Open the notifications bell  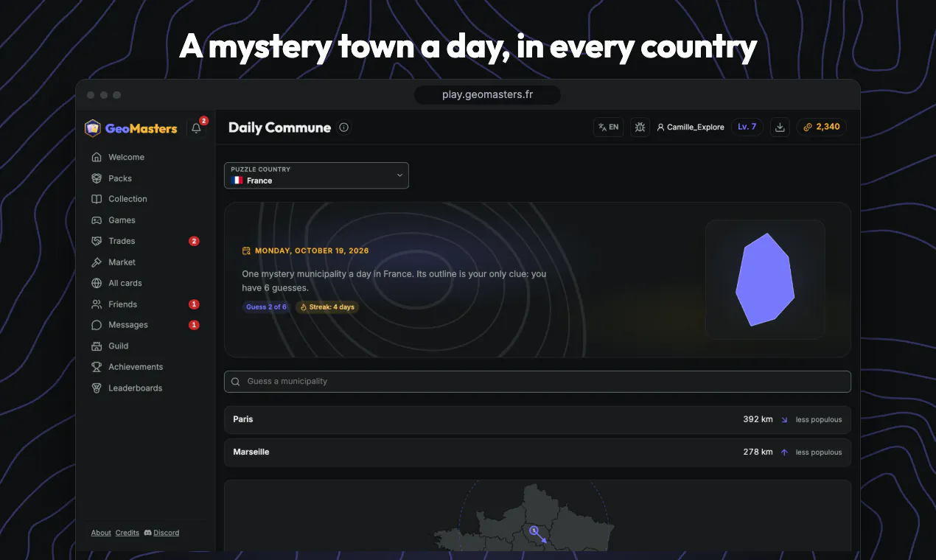tap(196, 127)
